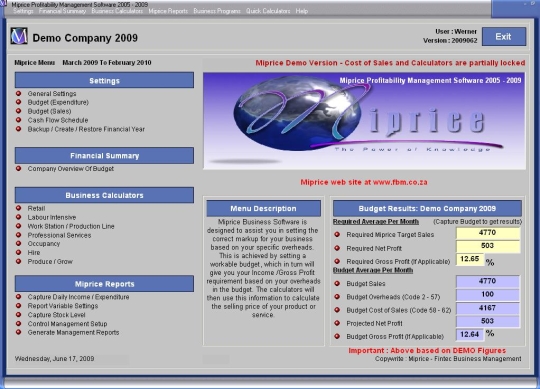Open the Business Programs menu

(217, 11)
